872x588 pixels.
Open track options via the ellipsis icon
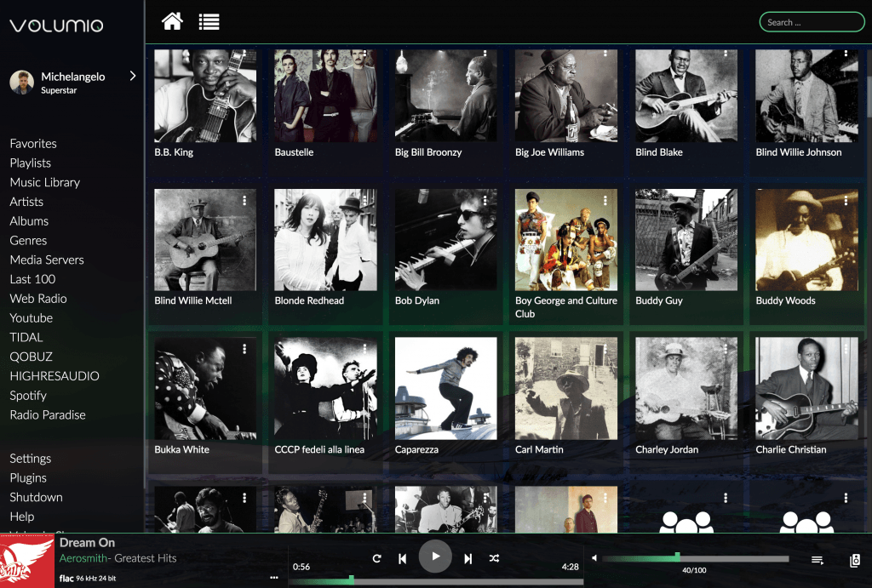(x=274, y=577)
